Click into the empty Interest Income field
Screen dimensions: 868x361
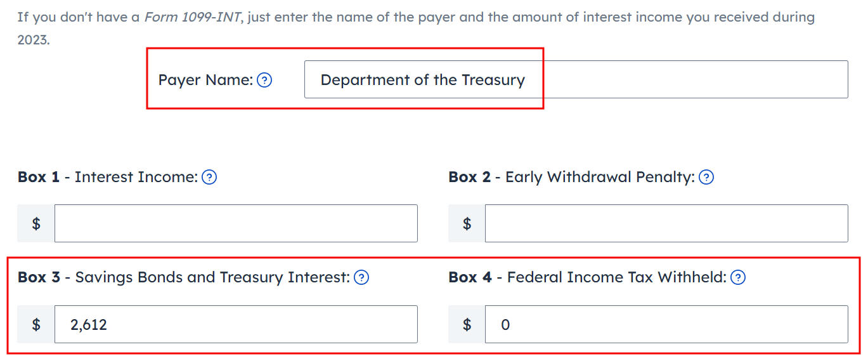(x=236, y=223)
